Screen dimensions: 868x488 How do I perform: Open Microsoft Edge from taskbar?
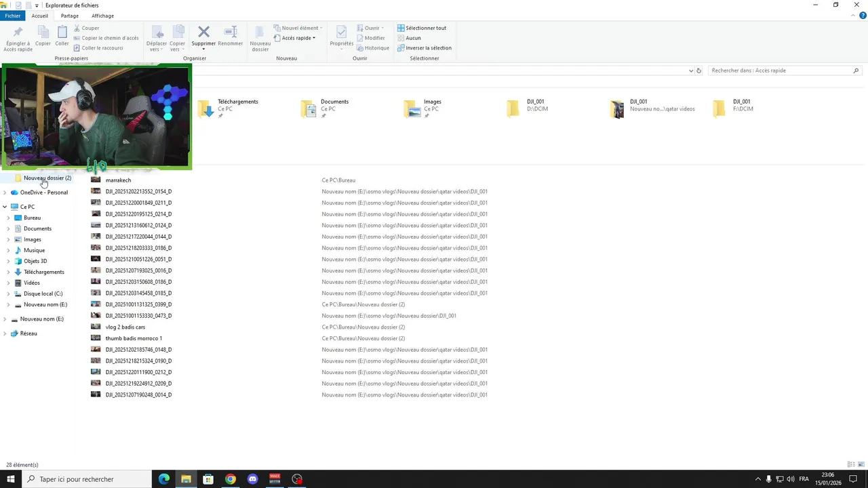coord(163,479)
